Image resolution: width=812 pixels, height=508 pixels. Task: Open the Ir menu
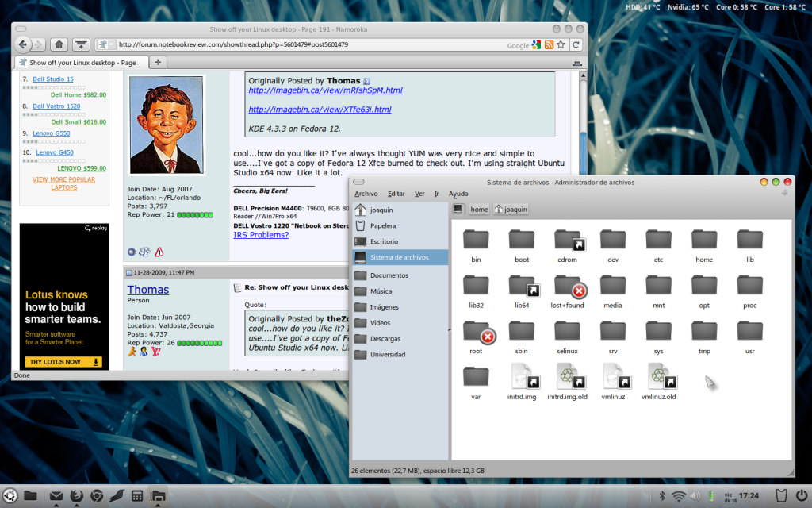point(436,194)
